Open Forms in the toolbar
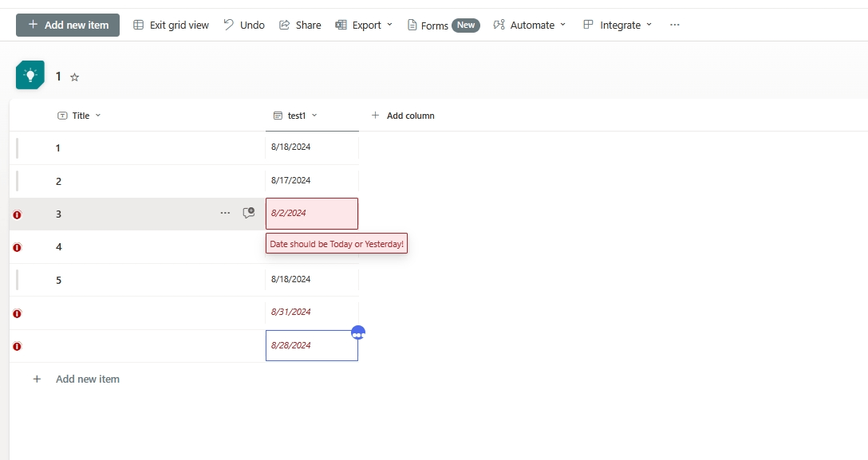 click(x=444, y=25)
